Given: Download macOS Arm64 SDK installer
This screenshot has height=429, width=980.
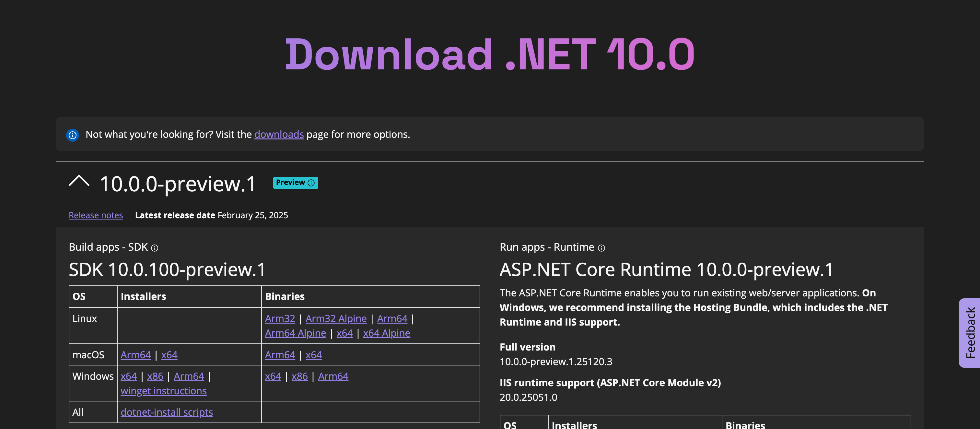Looking at the screenshot, I should [x=135, y=355].
